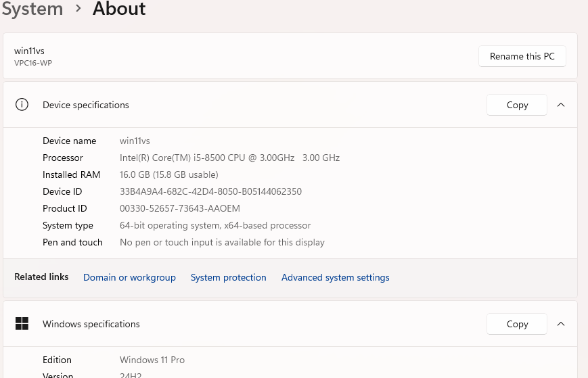Click the Edition label

pos(57,360)
